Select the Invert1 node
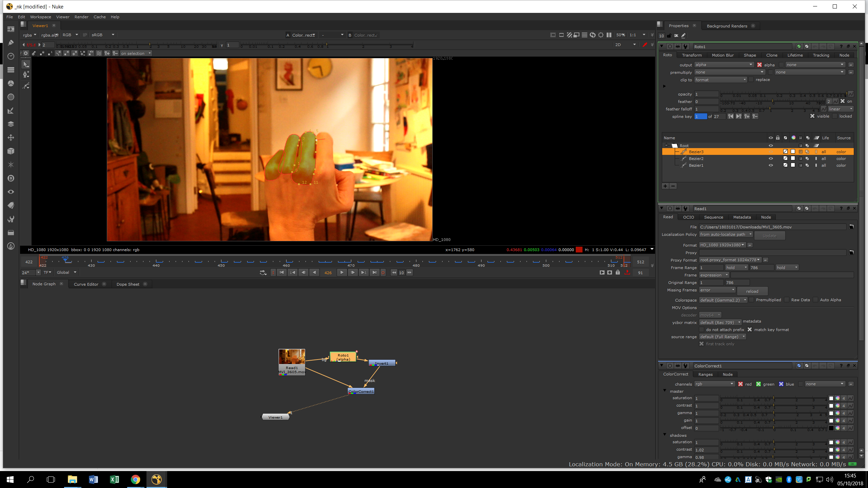The width and height of the screenshot is (868, 488). tap(382, 363)
